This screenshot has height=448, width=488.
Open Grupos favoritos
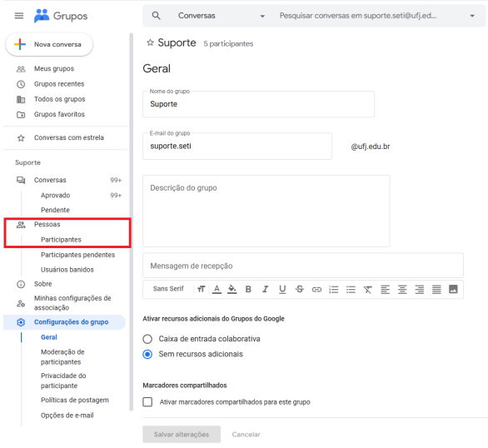59,114
